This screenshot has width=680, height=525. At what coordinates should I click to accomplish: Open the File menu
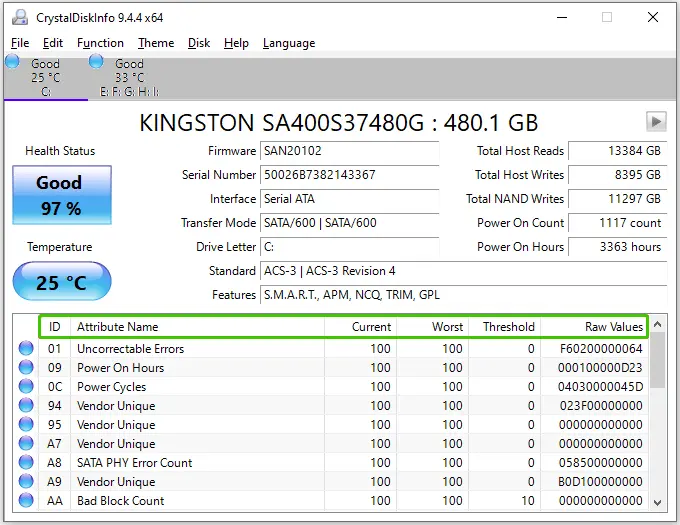(x=20, y=43)
